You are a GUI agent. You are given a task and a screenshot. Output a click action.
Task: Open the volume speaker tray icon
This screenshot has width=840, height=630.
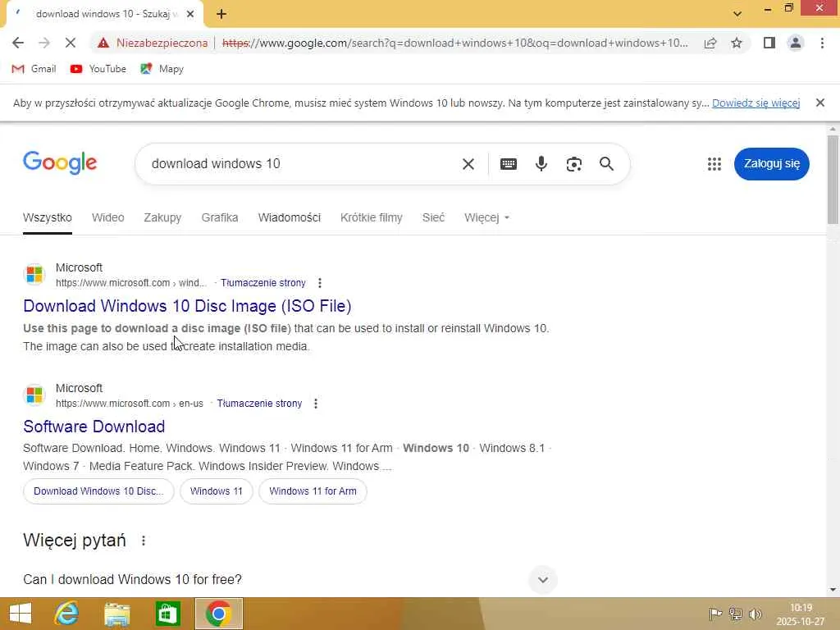pyautogui.click(x=756, y=614)
